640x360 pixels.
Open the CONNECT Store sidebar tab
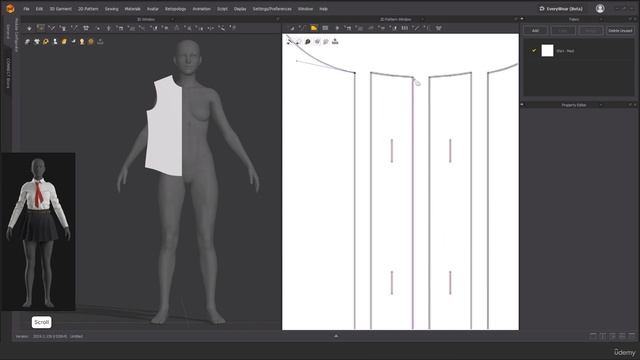(8, 72)
